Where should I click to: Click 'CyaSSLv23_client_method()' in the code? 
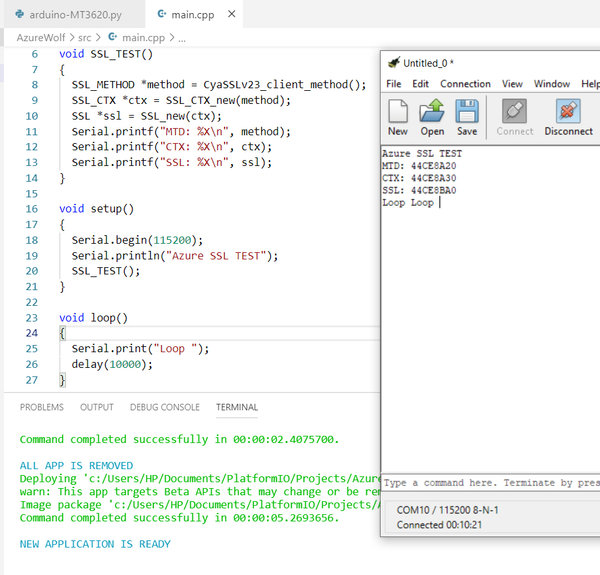284,85
